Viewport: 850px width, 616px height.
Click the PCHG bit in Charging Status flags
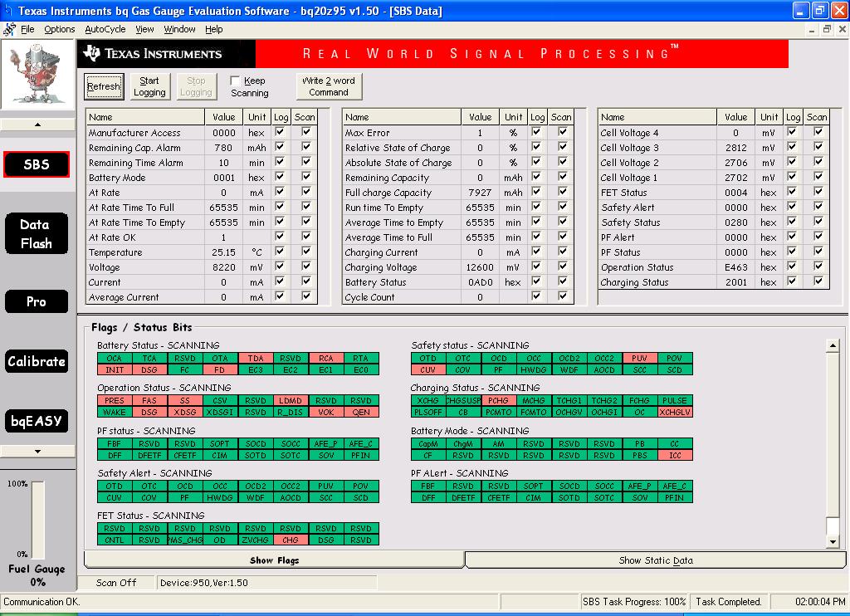pyautogui.click(x=498, y=401)
